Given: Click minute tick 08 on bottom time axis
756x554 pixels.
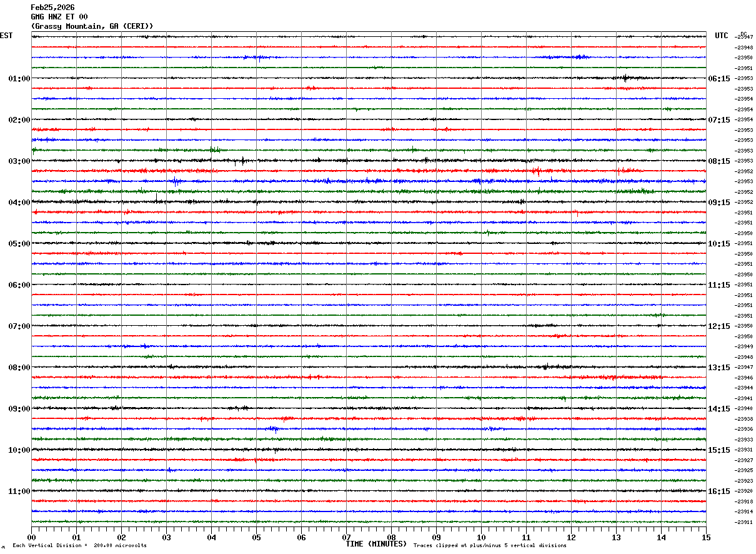Looking at the screenshot, I should point(391,537).
